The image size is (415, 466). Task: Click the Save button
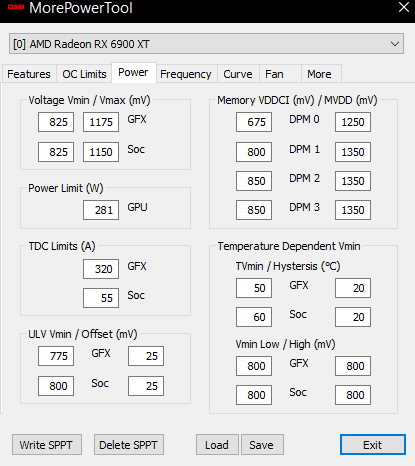click(x=262, y=445)
